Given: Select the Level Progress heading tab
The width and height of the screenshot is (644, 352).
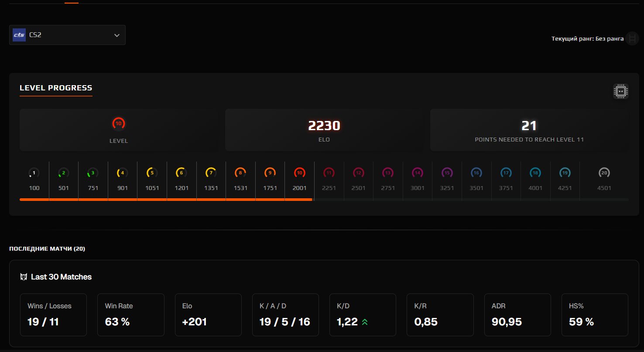Looking at the screenshot, I should coord(56,88).
